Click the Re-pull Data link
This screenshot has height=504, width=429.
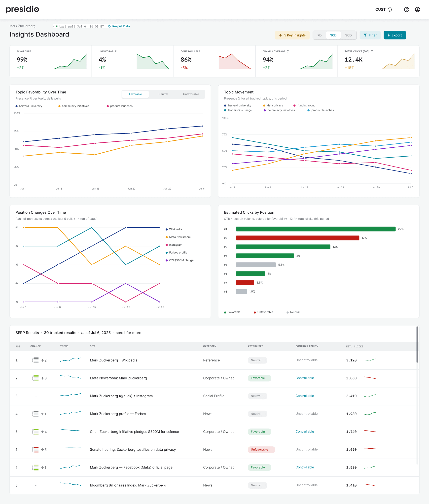[x=119, y=26]
